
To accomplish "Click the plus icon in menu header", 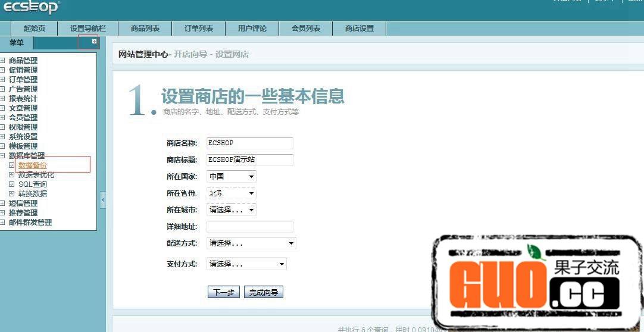I will pos(94,42).
